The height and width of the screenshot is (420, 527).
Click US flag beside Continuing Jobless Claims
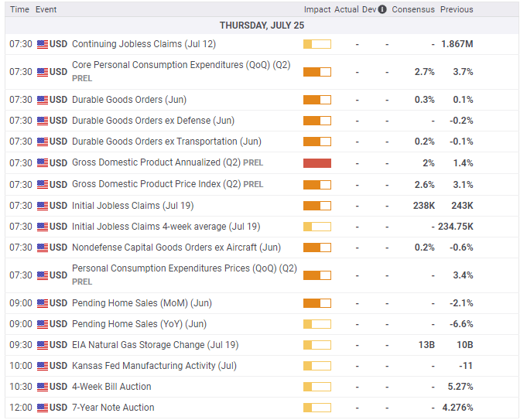[x=43, y=44]
